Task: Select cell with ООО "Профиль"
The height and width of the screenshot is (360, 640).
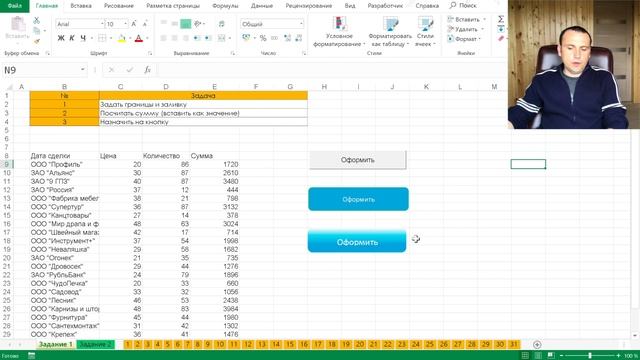Action: tap(64, 164)
